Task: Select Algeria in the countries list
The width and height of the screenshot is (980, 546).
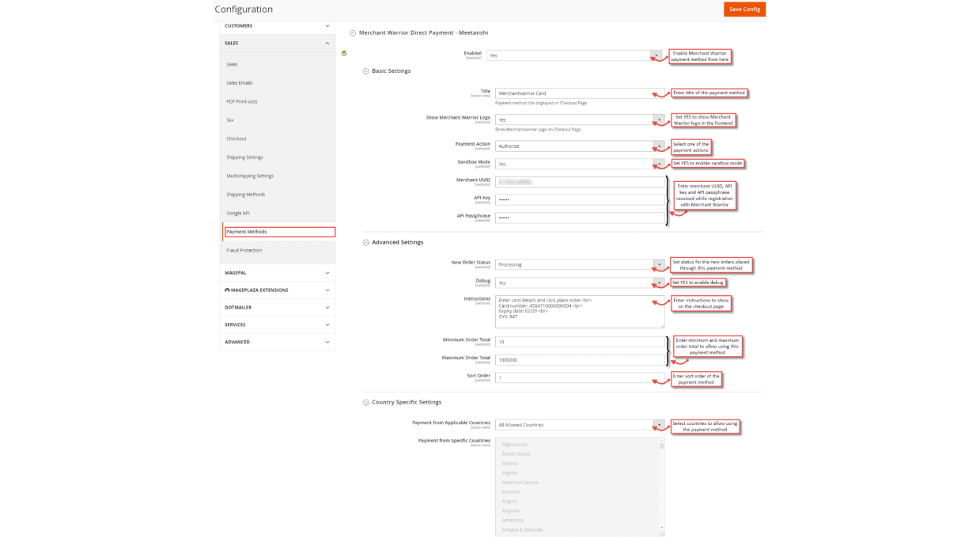Action: (509, 473)
